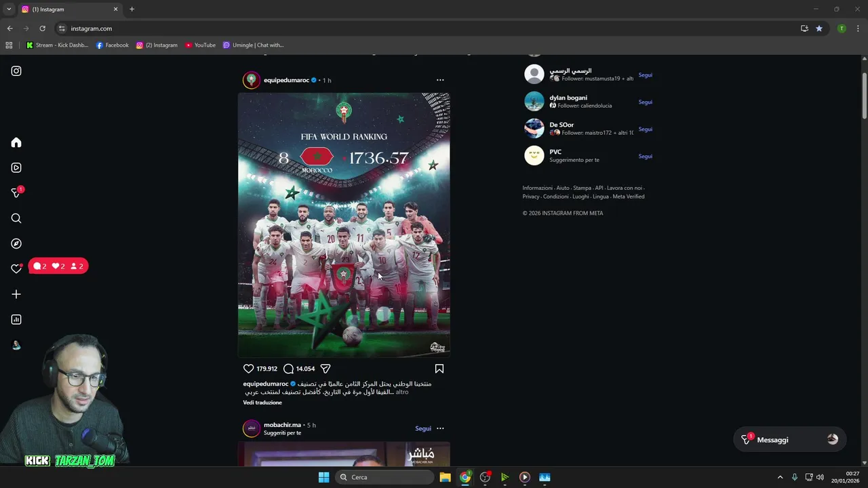Create a new post with plus icon
This screenshot has height=488, width=868.
point(16,294)
